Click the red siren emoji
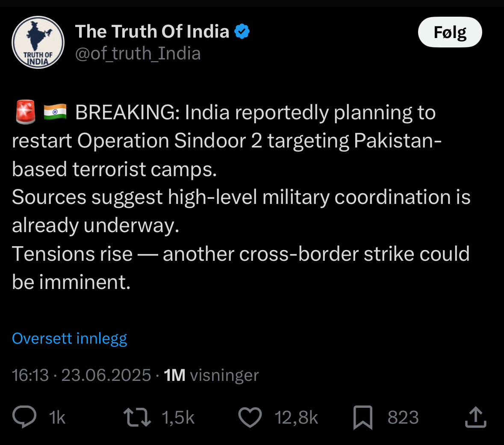 pyautogui.click(x=25, y=112)
